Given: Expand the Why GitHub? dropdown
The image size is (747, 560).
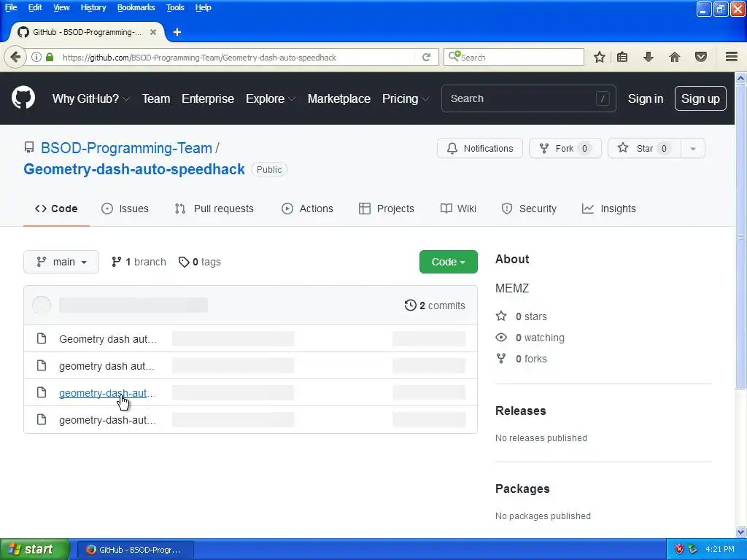Looking at the screenshot, I should tap(90, 98).
